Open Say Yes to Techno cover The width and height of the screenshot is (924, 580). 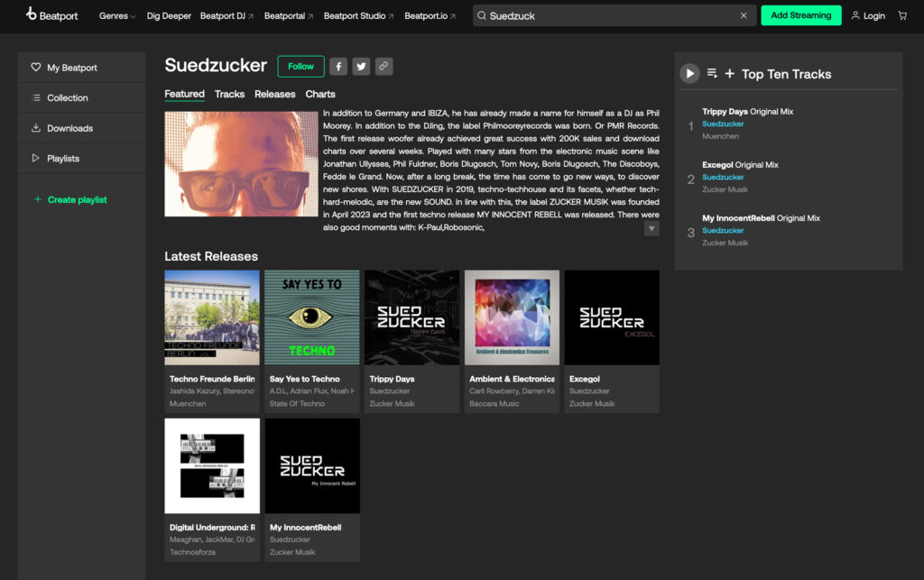pos(311,318)
